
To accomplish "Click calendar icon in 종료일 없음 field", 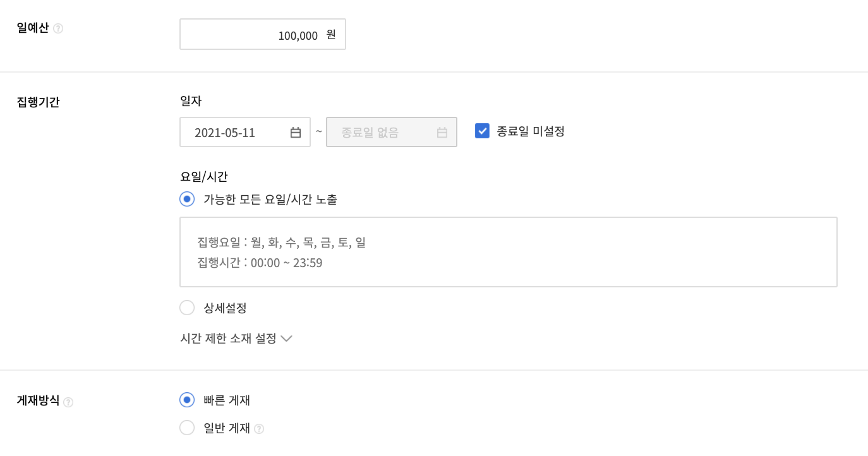I will [442, 133].
